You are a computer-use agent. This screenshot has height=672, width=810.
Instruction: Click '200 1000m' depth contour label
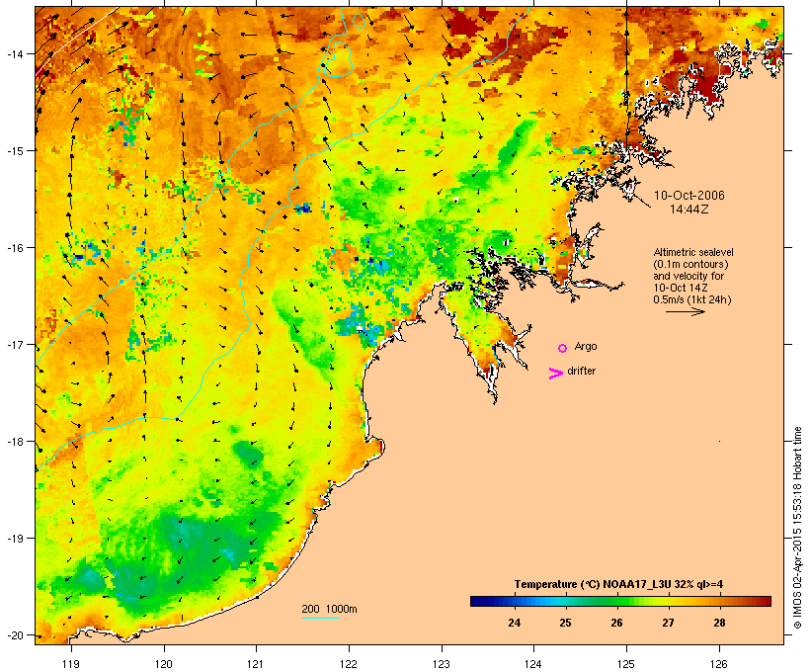pos(329,609)
